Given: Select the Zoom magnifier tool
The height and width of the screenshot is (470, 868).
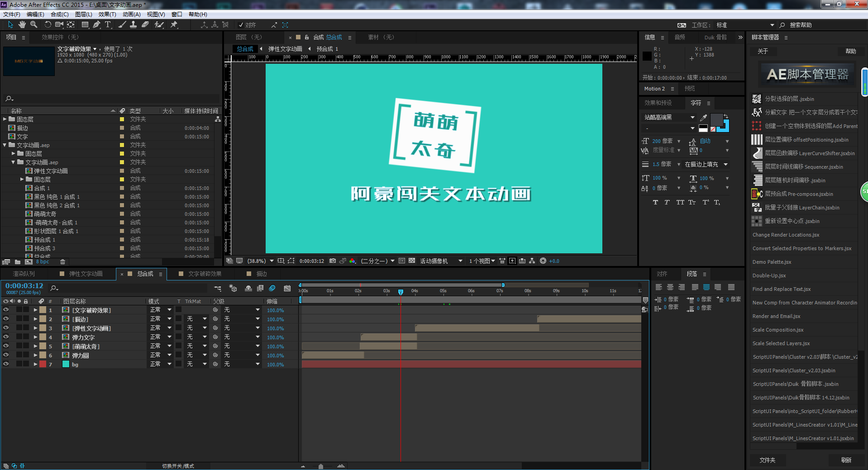Looking at the screenshot, I should (33, 25).
